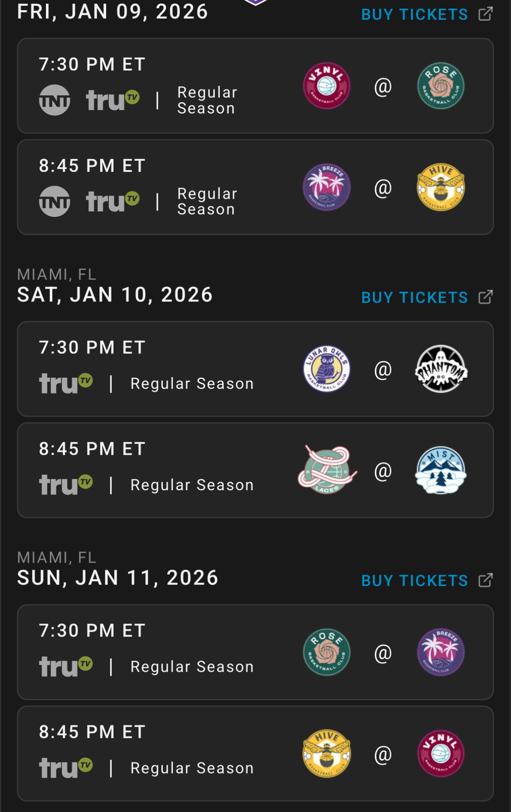Click Hive logo in Friday 8:45 PM game
The image size is (511, 812).
(x=440, y=187)
